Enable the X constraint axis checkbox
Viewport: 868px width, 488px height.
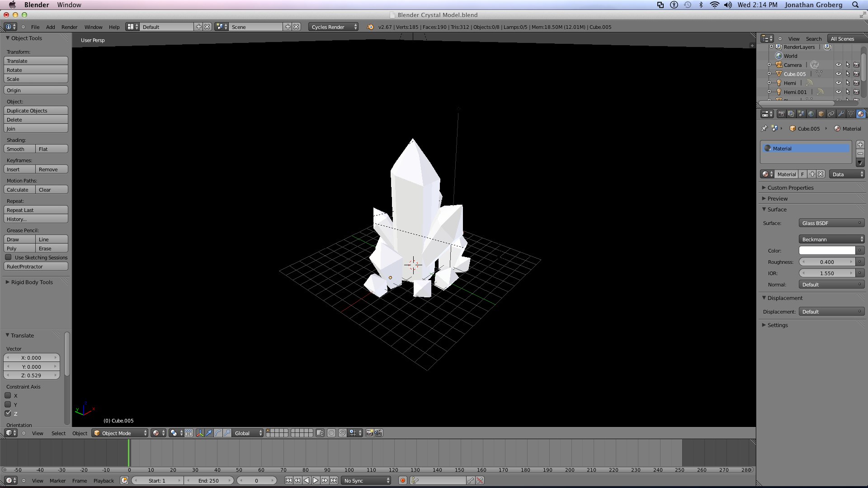click(8, 395)
